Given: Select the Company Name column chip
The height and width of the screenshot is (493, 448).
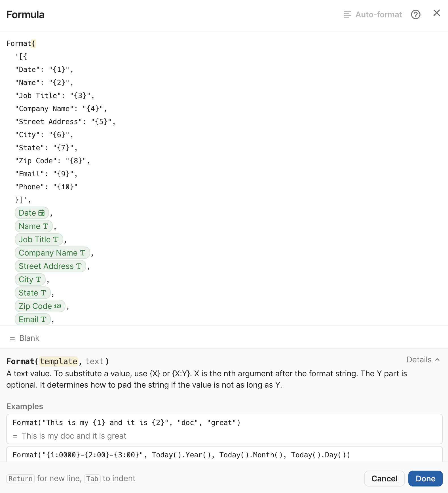Looking at the screenshot, I should 52,253.
